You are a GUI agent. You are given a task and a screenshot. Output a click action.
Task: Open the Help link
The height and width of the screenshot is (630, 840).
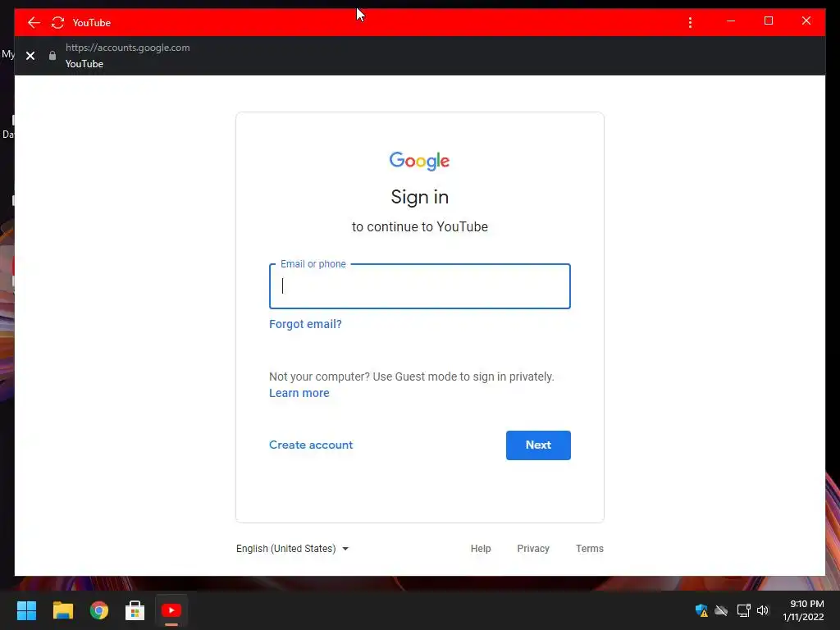pyautogui.click(x=481, y=549)
